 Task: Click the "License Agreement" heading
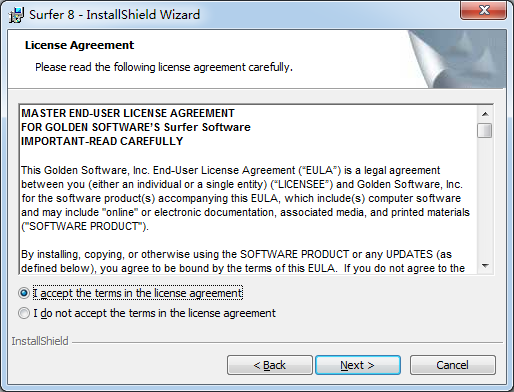tap(79, 45)
